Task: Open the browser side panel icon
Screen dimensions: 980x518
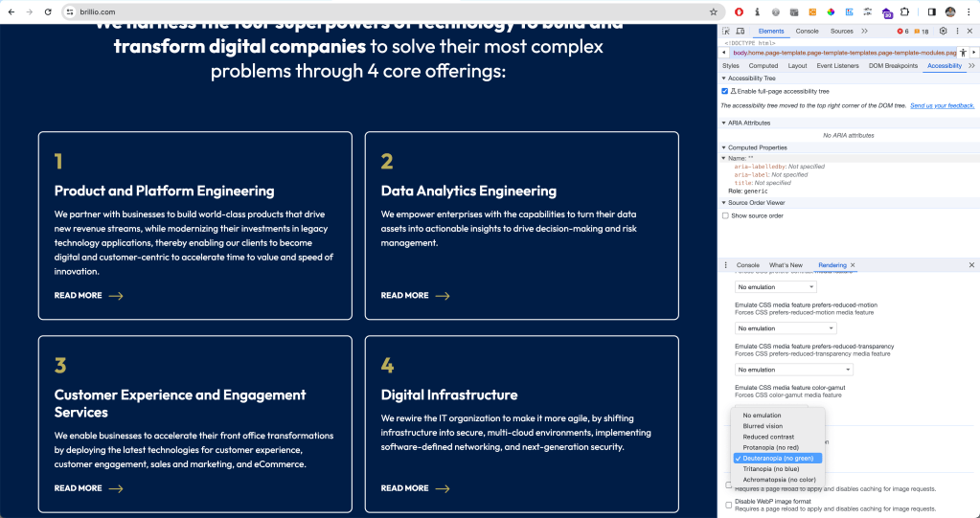Action: [x=931, y=11]
